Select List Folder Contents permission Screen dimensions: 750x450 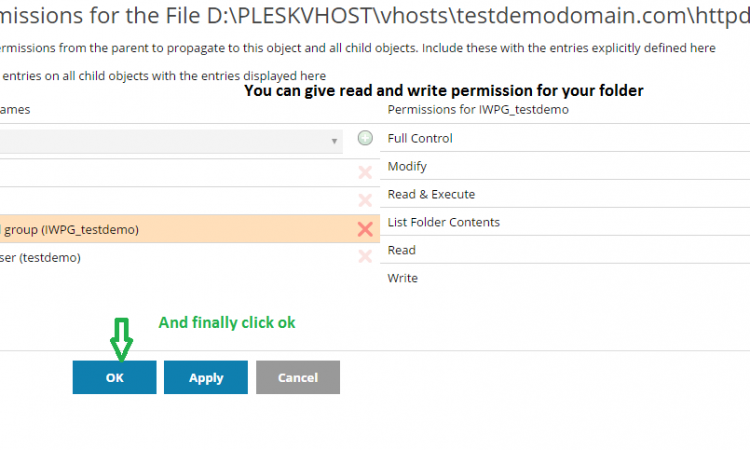[x=565, y=222]
